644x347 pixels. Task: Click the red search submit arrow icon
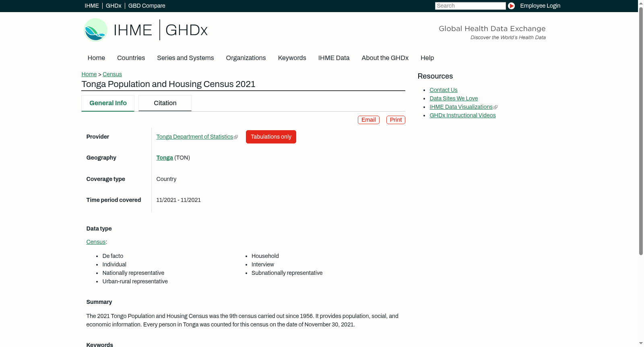coord(511,6)
